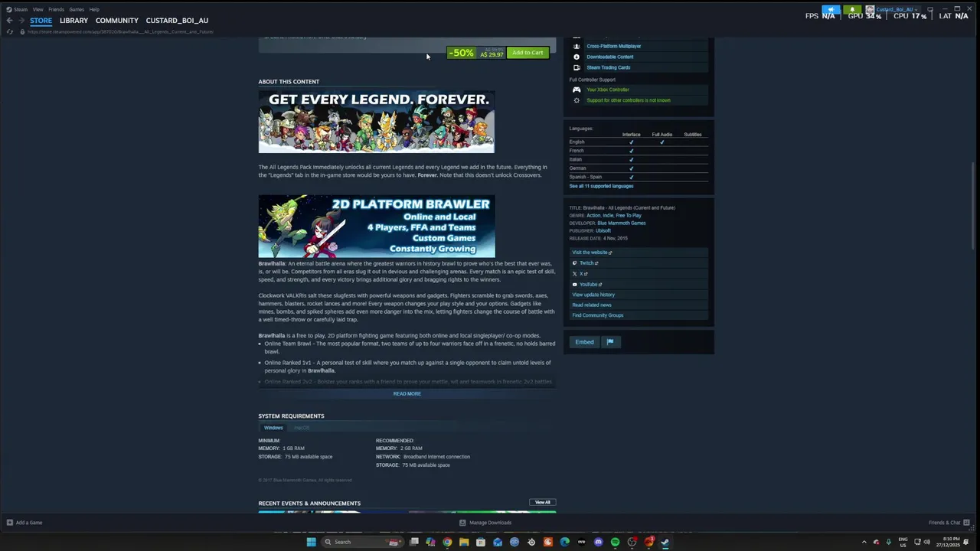The width and height of the screenshot is (980, 551).
Task: Go back with the left arrow button
Action: pos(9,21)
